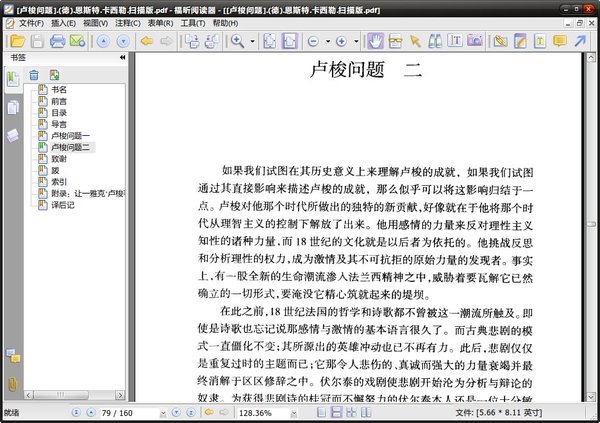Click the Save disk icon in toolbar
Screen dimensions: 600x423
(36, 41)
